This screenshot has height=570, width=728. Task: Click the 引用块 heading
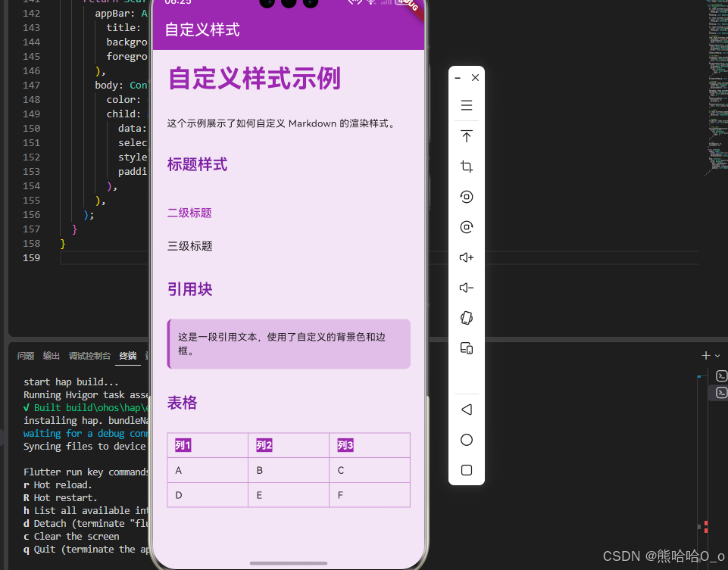point(190,289)
